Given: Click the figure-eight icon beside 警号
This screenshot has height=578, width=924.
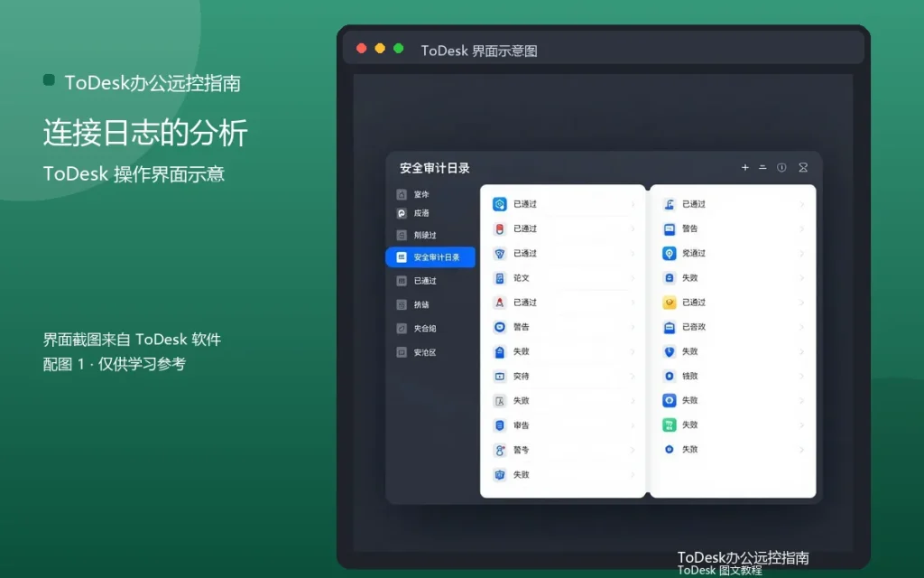Looking at the screenshot, I should 500,450.
